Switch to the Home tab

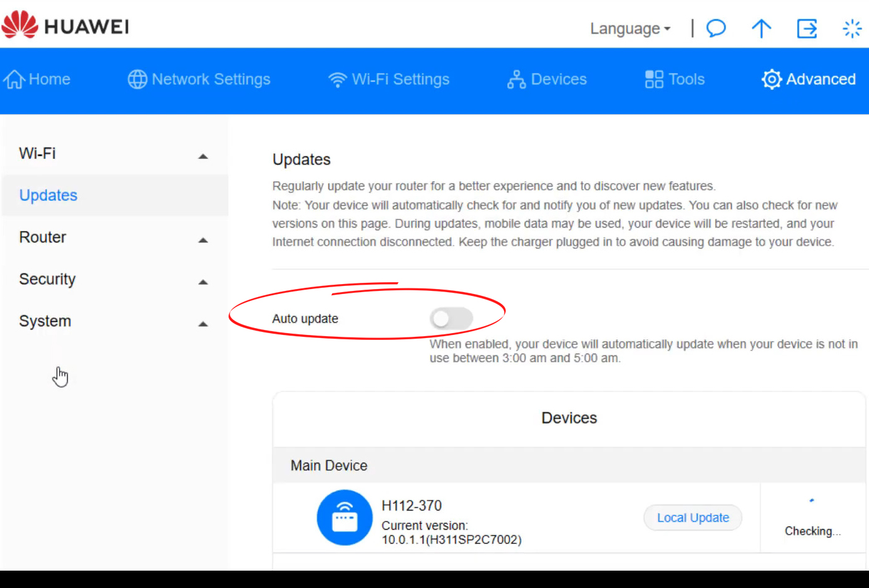pyautogui.click(x=38, y=79)
